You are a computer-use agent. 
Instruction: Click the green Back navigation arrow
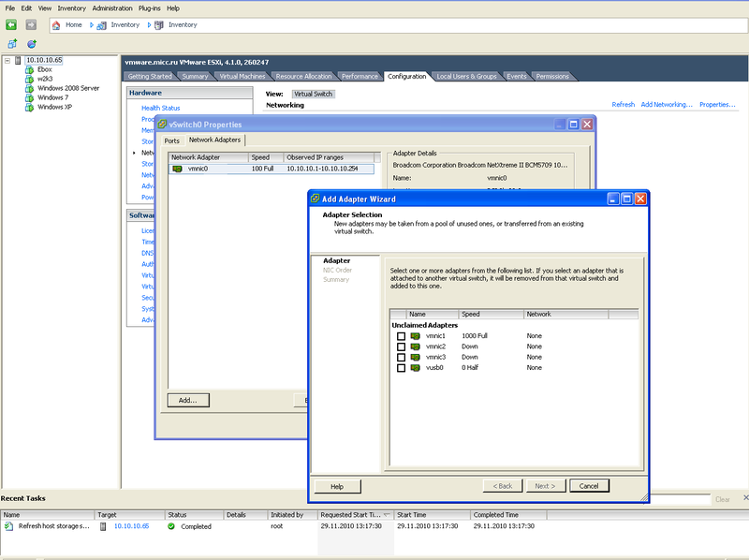(11, 24)
